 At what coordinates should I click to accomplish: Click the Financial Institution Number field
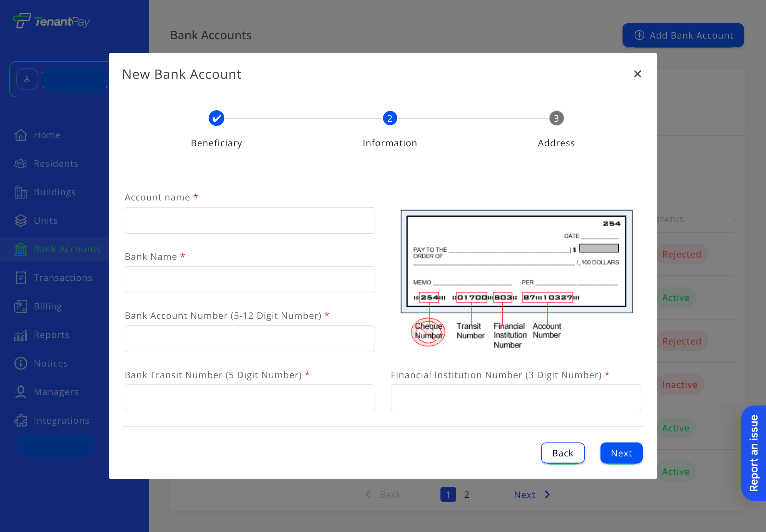(515, 398)
